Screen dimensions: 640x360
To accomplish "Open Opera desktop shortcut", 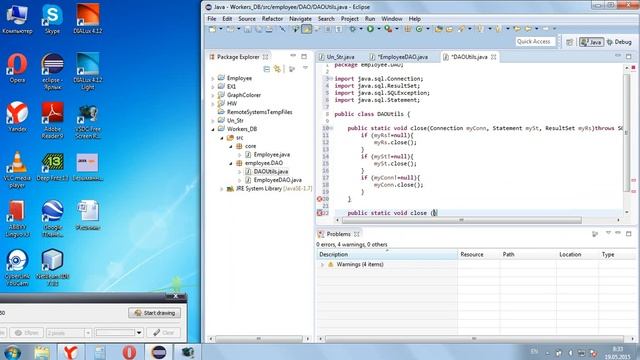I will (x=17, y=68).
